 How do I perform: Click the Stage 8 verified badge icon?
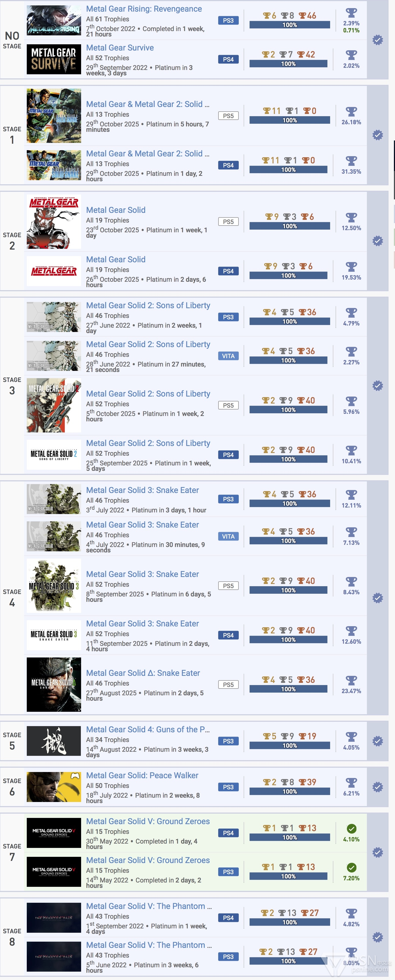377,937
